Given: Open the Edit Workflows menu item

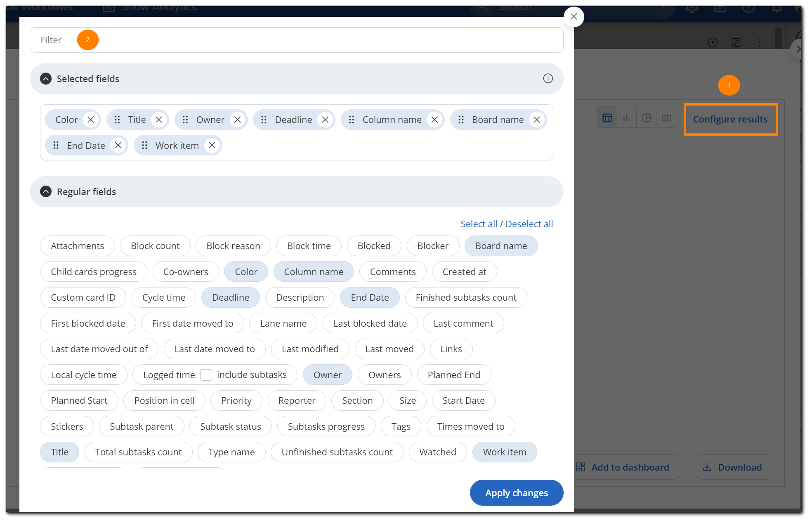Looking at the screenshot, I should coord(39,7).
